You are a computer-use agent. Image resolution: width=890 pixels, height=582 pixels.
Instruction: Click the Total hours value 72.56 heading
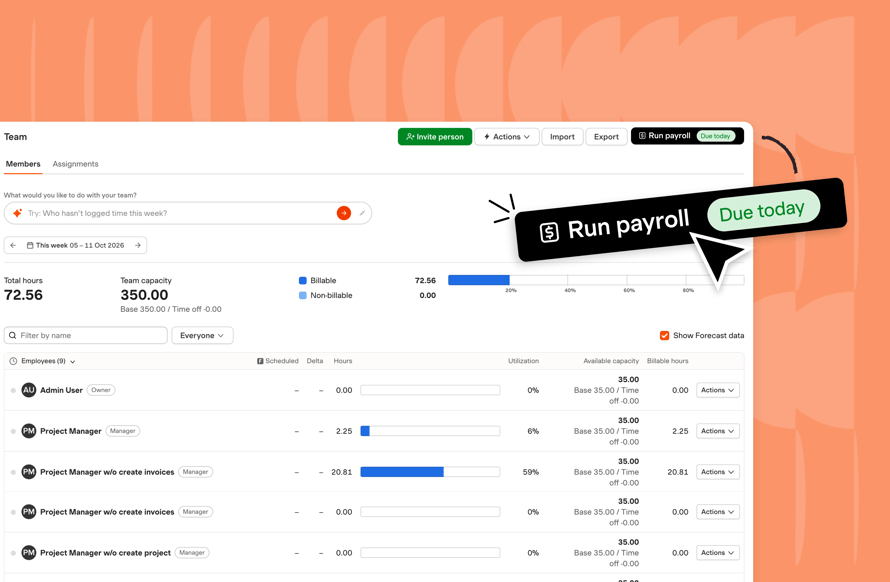coord(23,295)
